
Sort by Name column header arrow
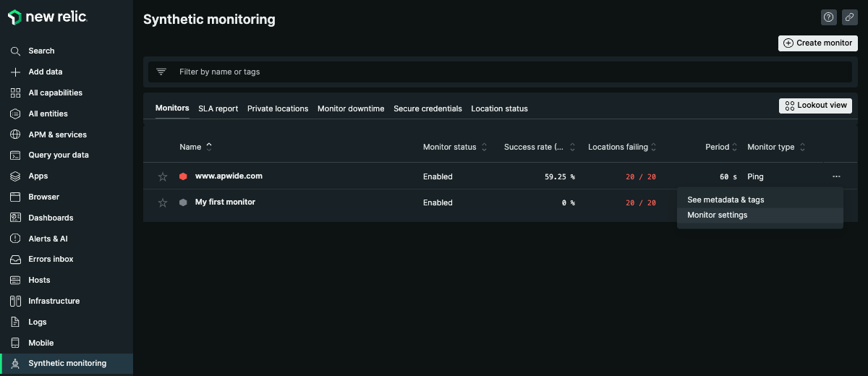[210, 147]
